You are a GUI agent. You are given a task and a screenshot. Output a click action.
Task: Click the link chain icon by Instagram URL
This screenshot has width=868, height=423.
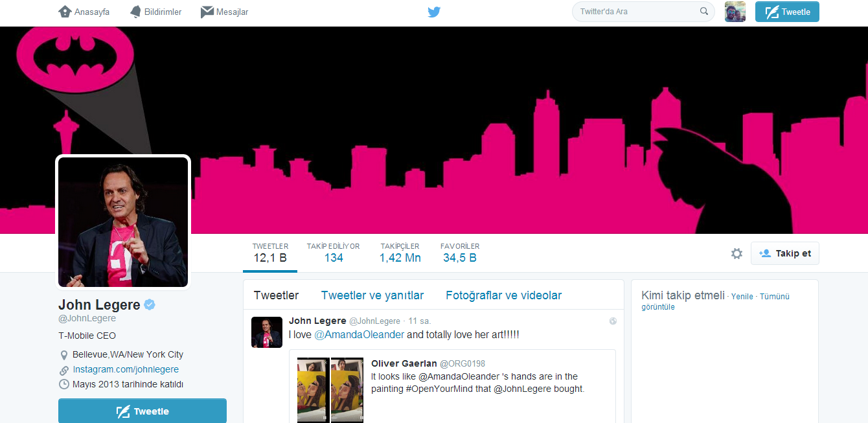click(x=64, y=371)
